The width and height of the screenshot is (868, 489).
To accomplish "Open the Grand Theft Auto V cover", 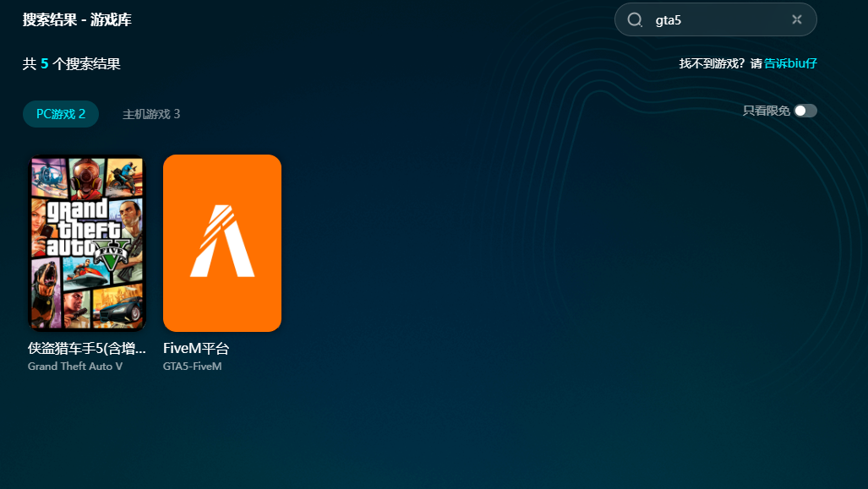I will (87, 243).
